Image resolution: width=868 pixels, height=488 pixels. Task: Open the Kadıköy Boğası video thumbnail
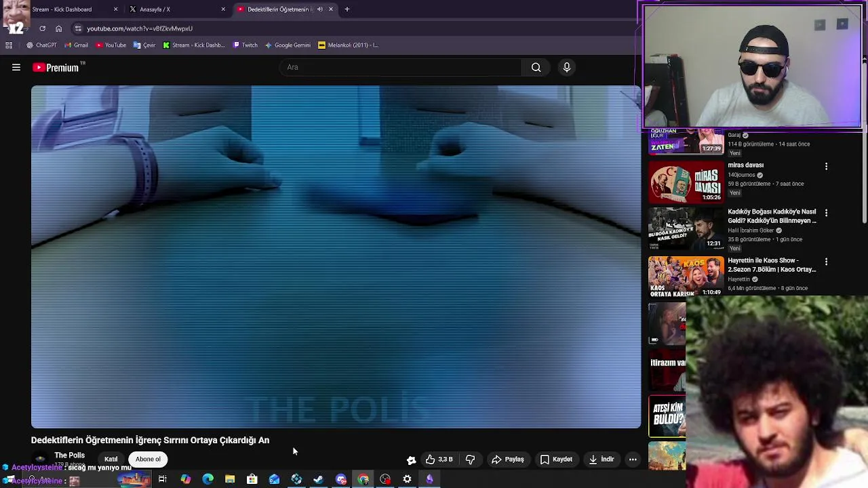click(x=686, y=229)
